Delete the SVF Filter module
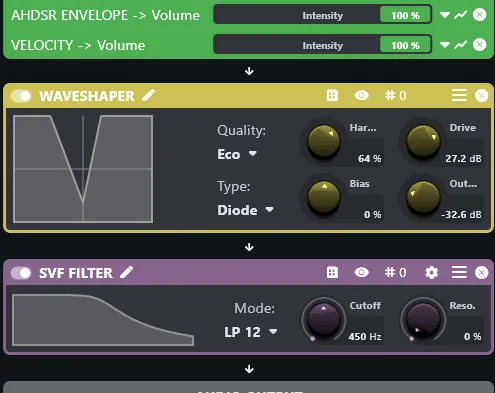Viewport: 495px width, 393px height. (x=481, y=273)
